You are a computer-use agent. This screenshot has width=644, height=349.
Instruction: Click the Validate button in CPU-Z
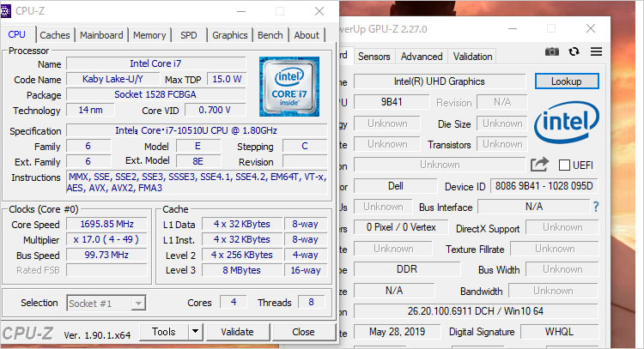(x=237, y=331)
